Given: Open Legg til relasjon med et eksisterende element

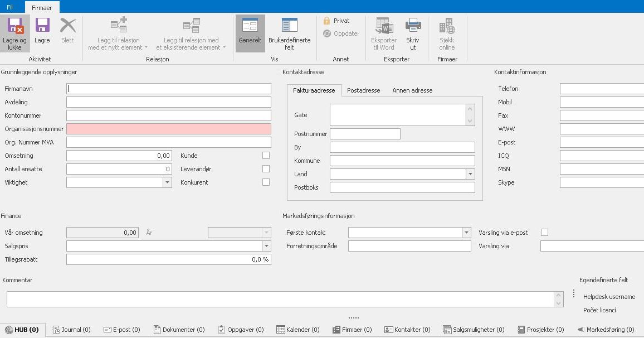Looking at the screenshot, I should coord(191,33).
